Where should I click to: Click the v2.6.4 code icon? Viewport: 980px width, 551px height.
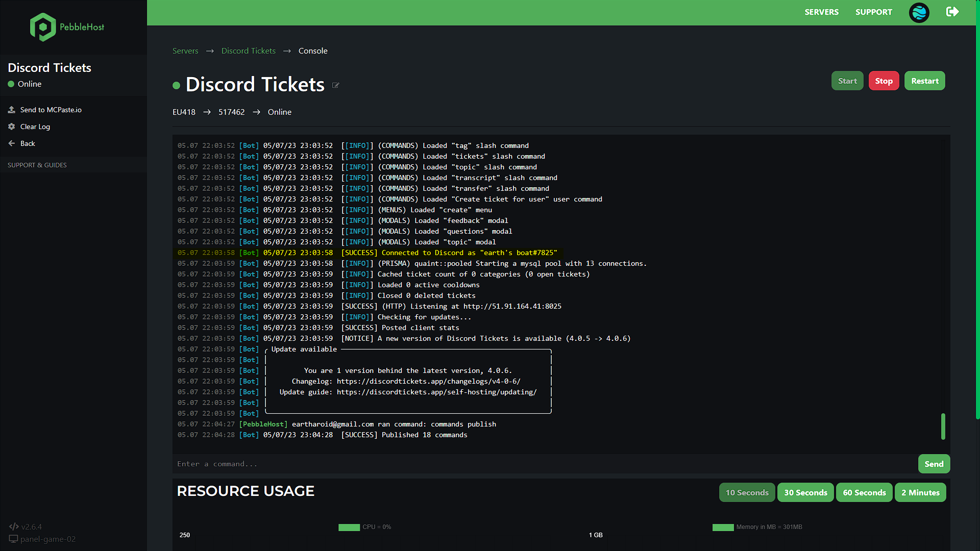coord(14,526)
